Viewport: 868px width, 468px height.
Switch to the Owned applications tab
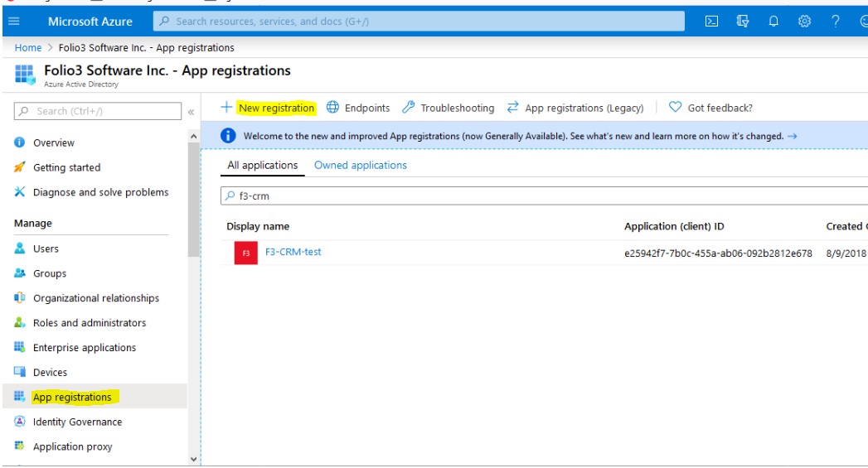[361, 165]
